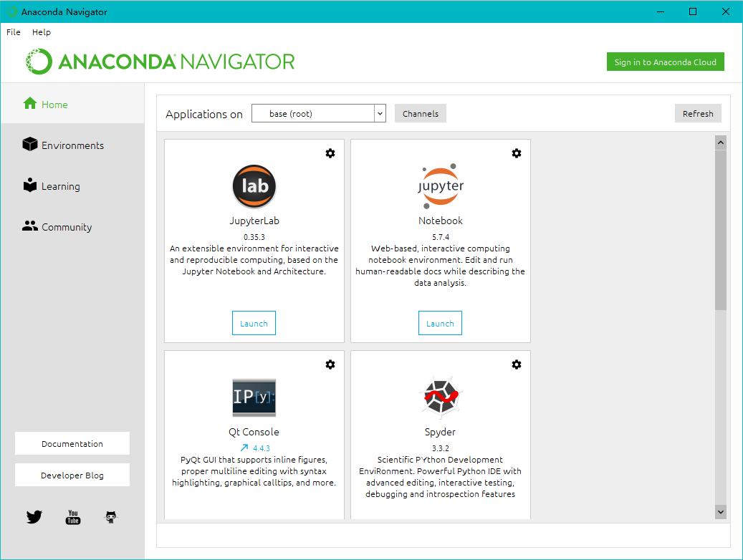Click the JupyterLab title text
Screen dimensions: 743x560
click(254, 221)
